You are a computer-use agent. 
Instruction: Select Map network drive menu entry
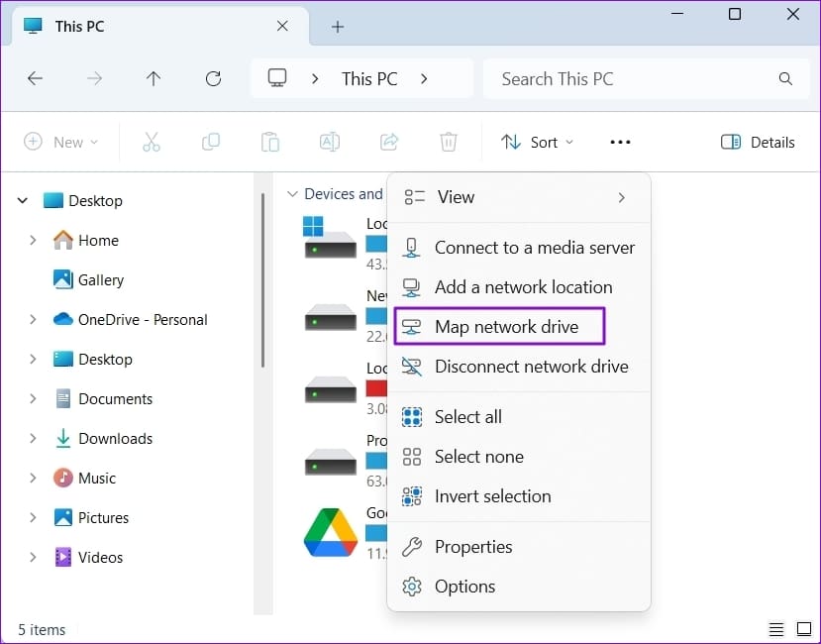[x=499, y=326]
